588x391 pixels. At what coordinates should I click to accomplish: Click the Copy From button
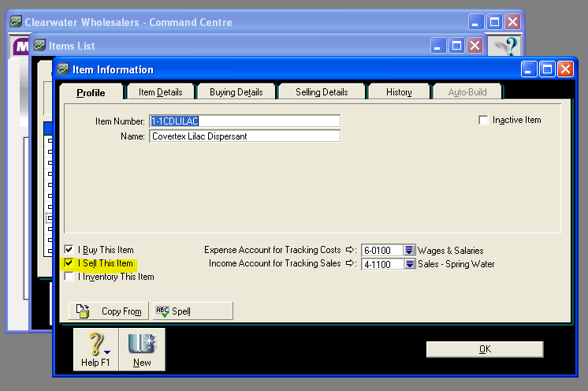[x=109, y=311]
